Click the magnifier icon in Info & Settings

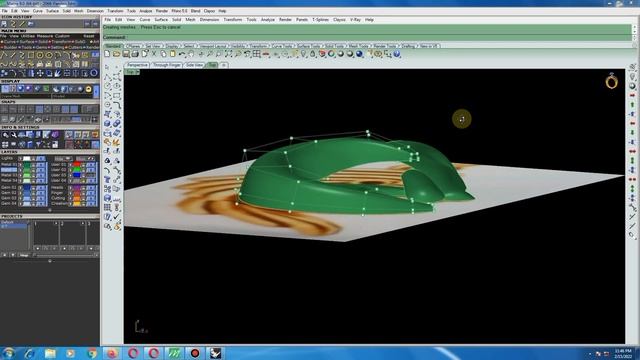(x=5, y=135)
